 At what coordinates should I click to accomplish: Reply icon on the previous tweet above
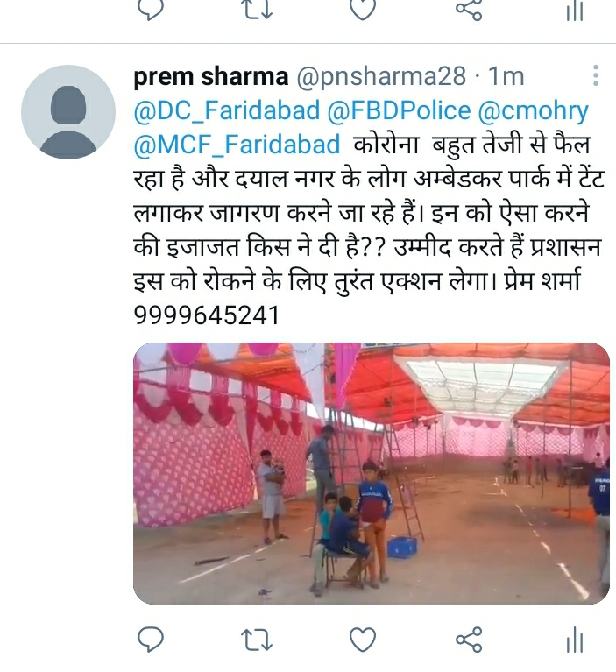151,10
